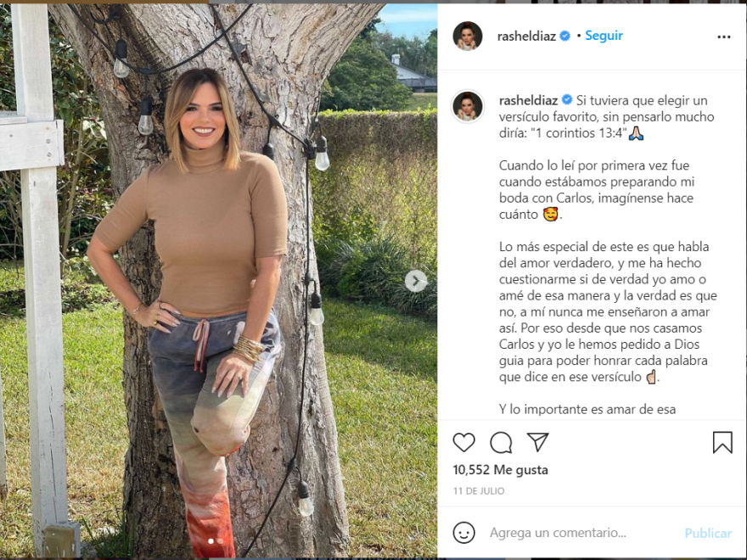Screen dimensions: 747x560
Task: Like the post with the heart icon
Action: coord(463,442)
